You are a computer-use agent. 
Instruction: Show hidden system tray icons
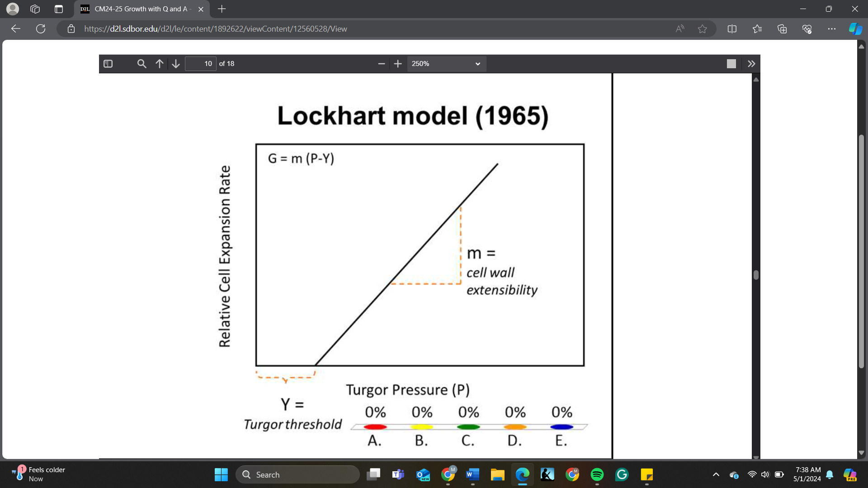pyautogui.click(x=716, y=474)
